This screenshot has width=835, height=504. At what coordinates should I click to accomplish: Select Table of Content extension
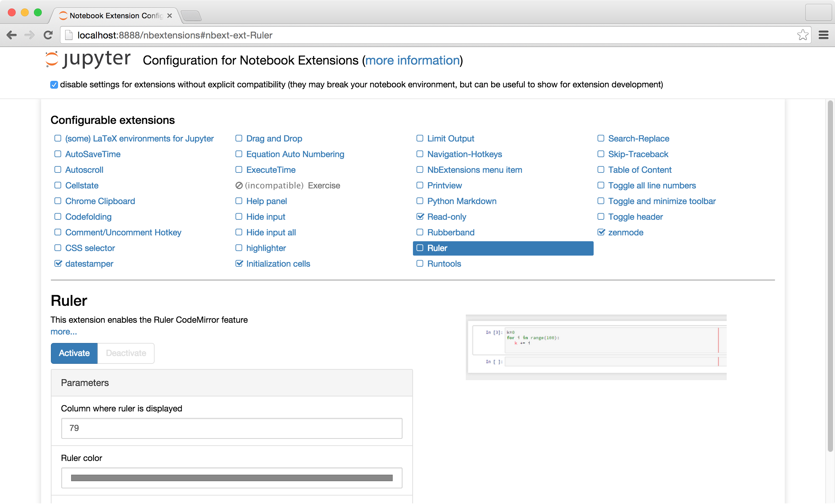coord(640,170)
